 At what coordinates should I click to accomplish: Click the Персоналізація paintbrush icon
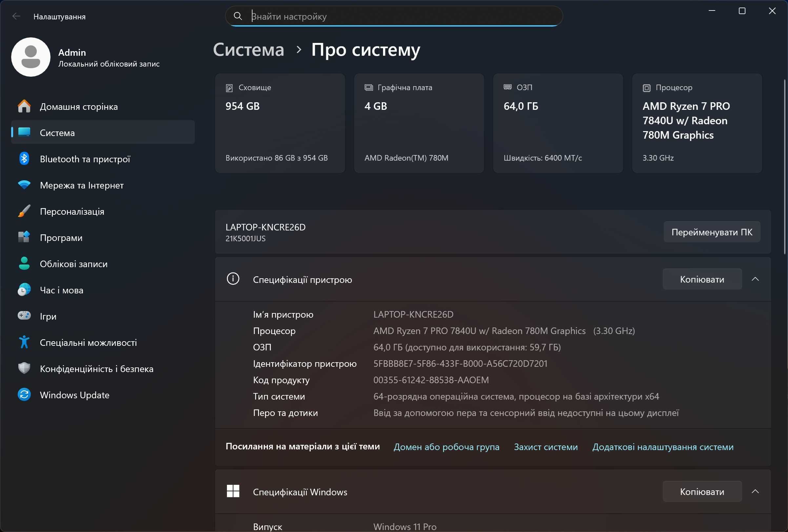pyautogui.click(x=24, y=211)
